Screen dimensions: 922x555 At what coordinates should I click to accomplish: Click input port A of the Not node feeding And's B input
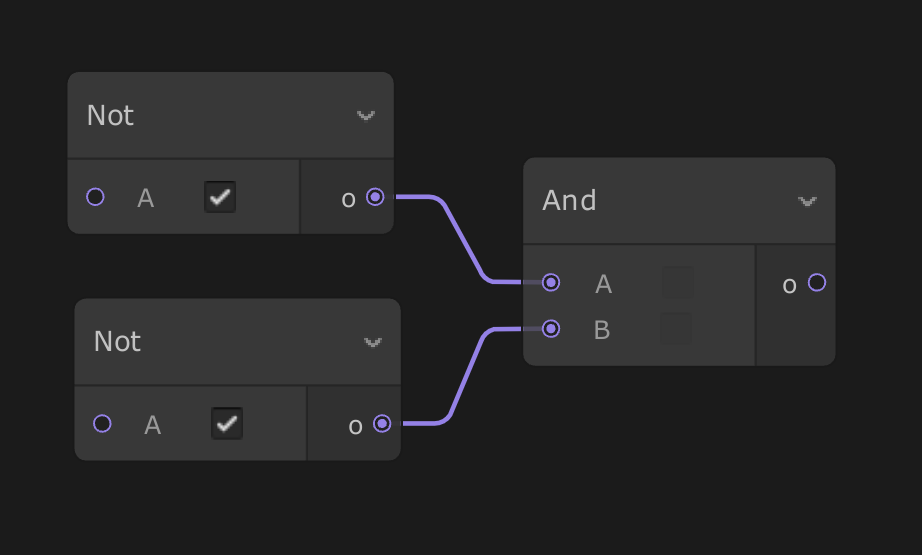[x=102, y=423]
